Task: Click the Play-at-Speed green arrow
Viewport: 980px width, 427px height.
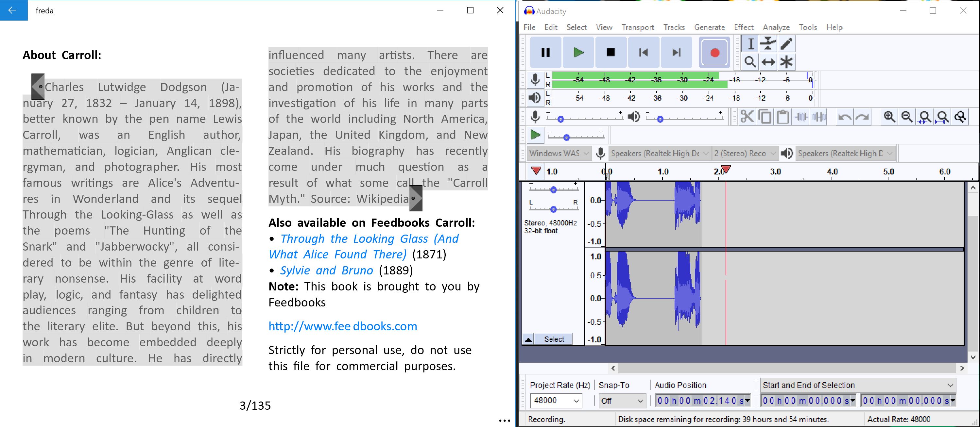Action: (535, 135)
